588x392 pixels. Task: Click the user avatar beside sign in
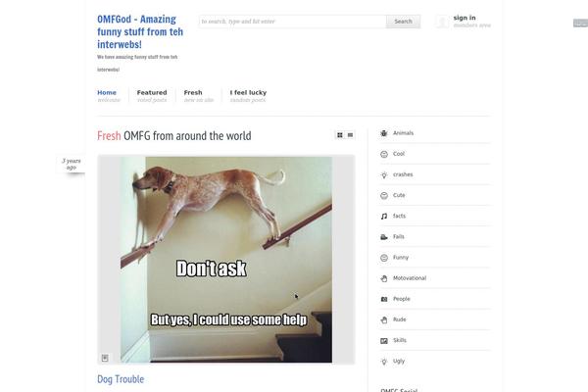pos(443,22)
